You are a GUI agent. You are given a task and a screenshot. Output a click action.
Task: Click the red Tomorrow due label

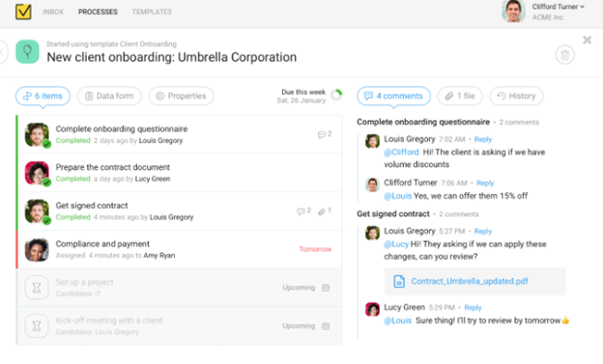coord(315,249)
